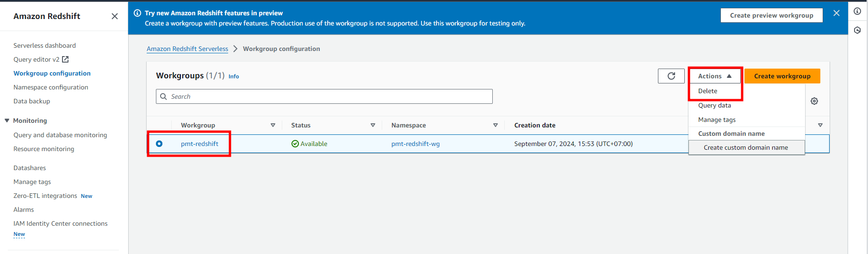Sort by Workgroup column arrow
868x254 pixels.
273,125
